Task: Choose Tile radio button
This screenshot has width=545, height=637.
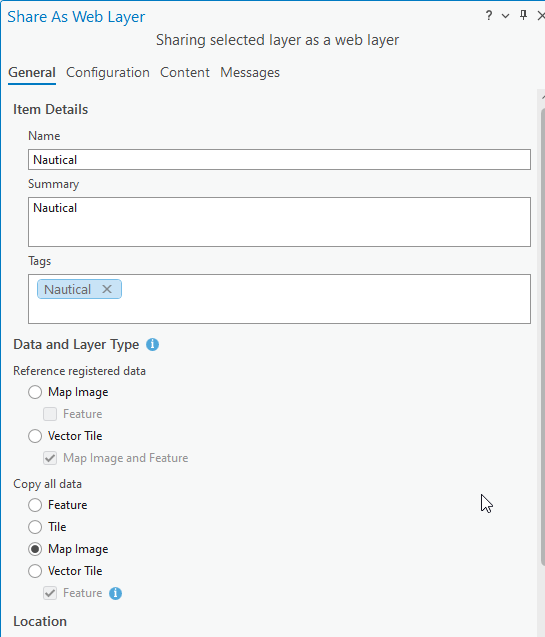Action: [35, 527]
